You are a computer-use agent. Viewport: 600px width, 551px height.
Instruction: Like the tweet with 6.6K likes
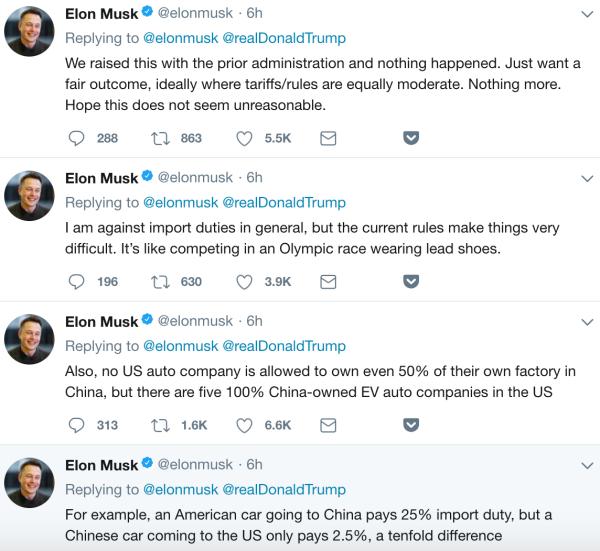(x=245, y=424)
